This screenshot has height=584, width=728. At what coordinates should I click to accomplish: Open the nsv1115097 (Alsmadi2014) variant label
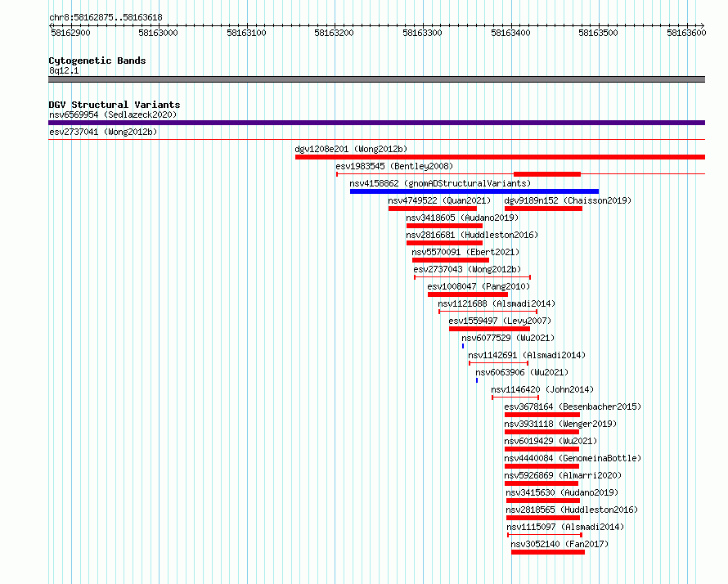click(x=565, y=527)
